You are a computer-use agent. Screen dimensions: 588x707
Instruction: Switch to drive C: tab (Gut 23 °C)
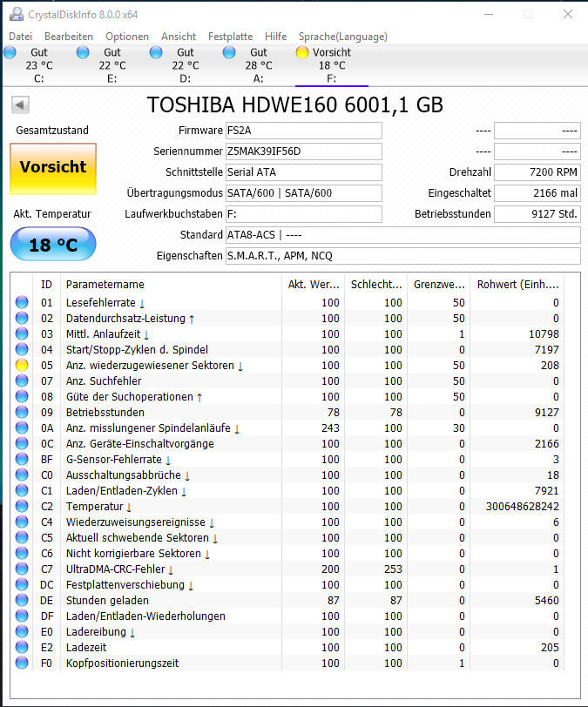point(39,65)
